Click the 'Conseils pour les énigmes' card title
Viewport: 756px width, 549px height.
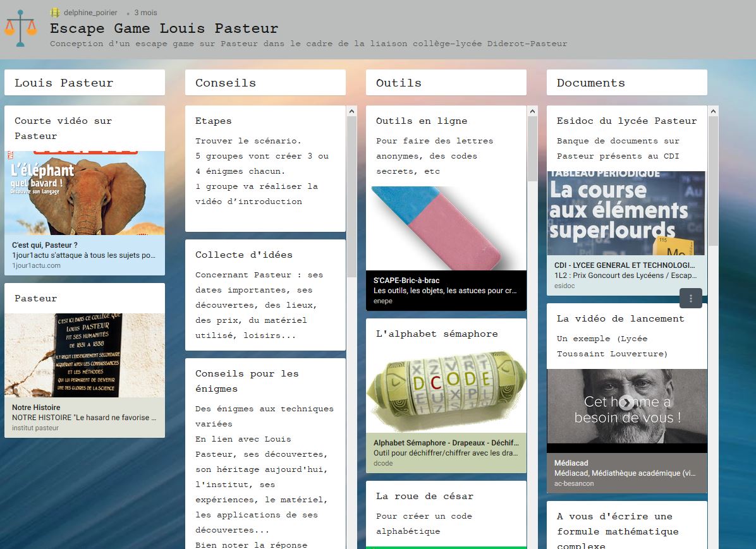(x=247, y=381)
